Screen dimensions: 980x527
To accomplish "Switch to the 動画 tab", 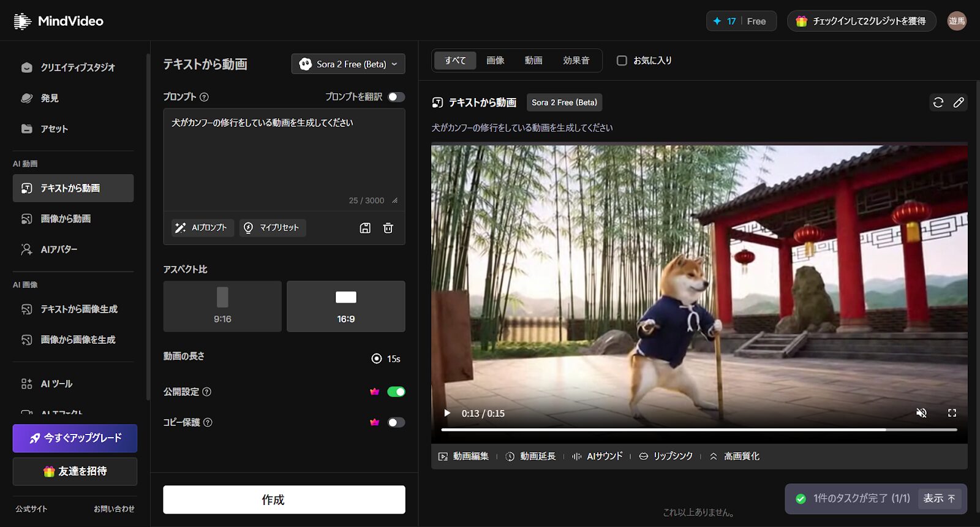I will [533, 61].
